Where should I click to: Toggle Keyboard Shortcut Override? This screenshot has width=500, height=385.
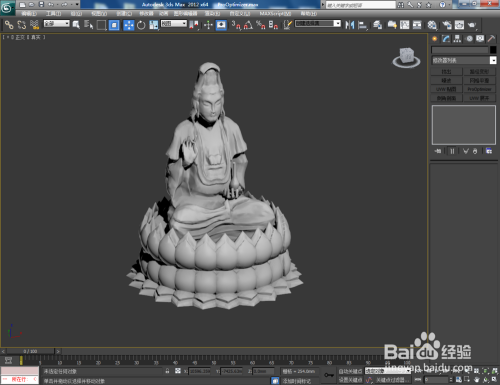tap(221, 25)
